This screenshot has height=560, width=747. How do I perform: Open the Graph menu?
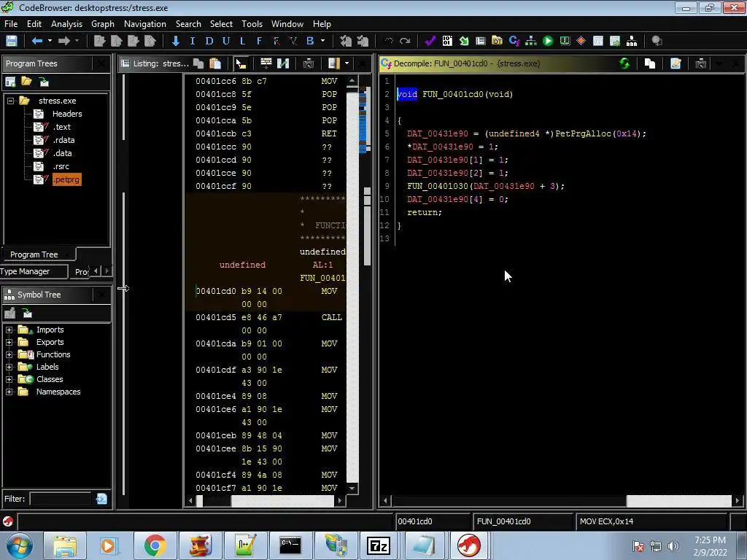(102, 24)
